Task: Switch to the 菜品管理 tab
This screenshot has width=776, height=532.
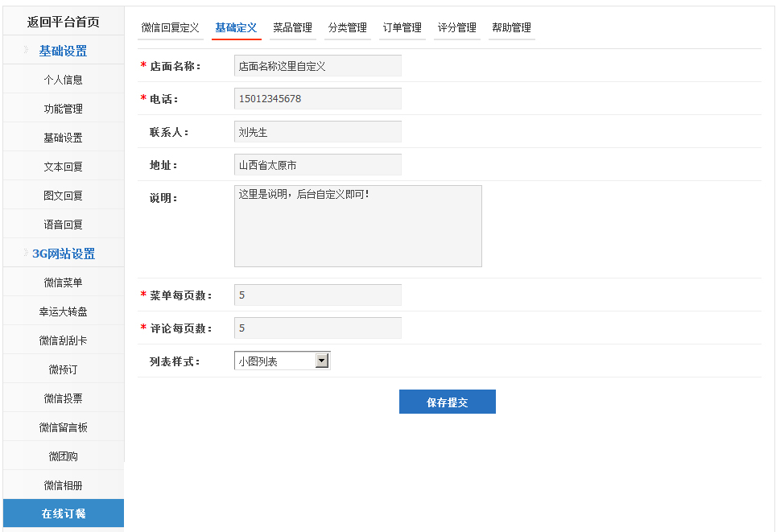Action: pos(292,28)
